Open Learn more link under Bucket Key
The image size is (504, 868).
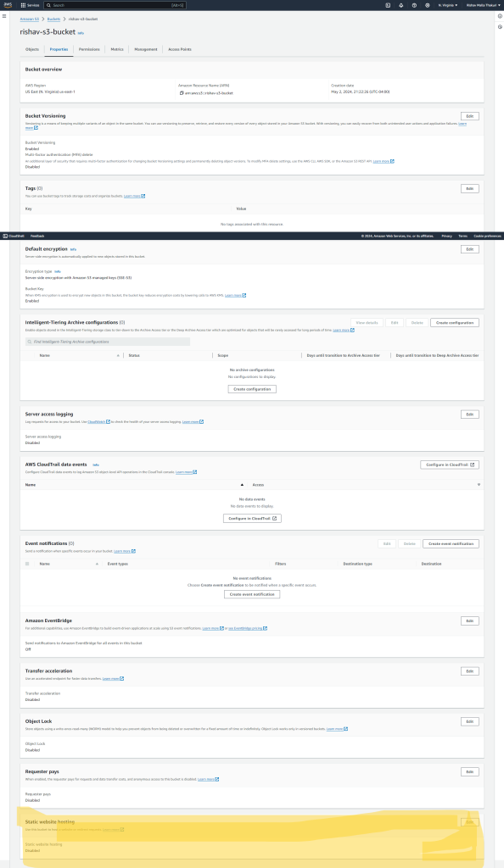click(x=235, y=296)
